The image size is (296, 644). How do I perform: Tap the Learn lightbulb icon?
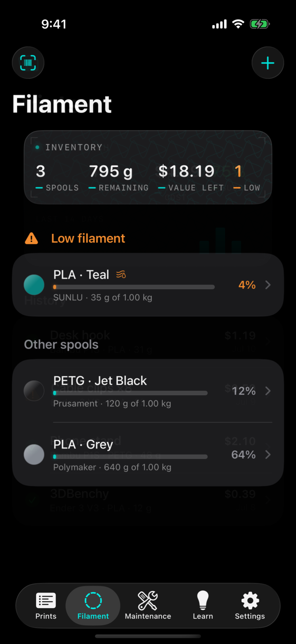pos(203,600)
